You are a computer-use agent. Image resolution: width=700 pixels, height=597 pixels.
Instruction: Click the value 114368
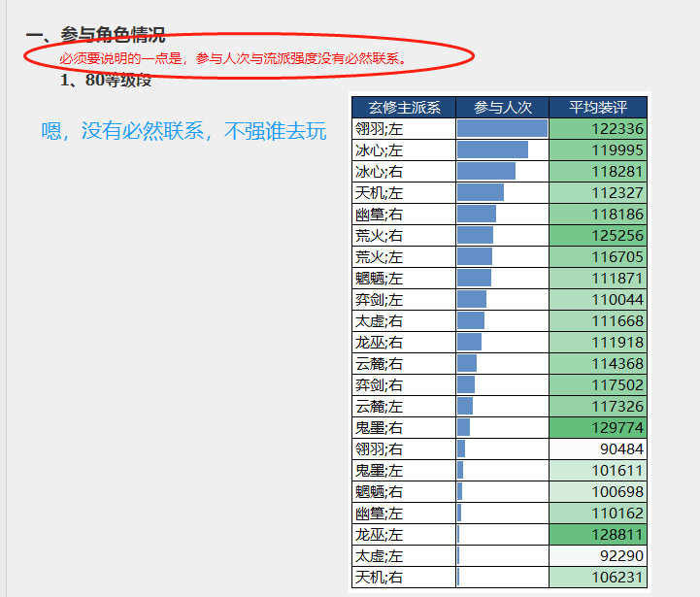point(617,364)
